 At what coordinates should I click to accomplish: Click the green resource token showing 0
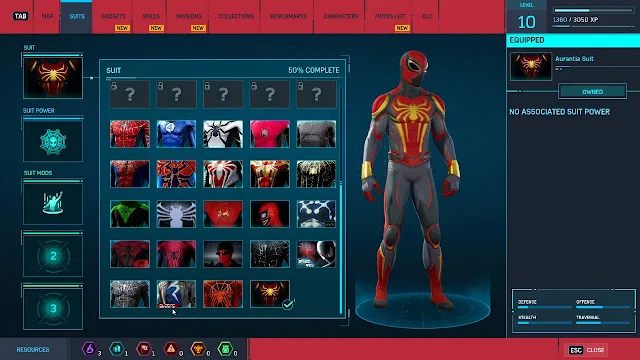tap(225, 349)
